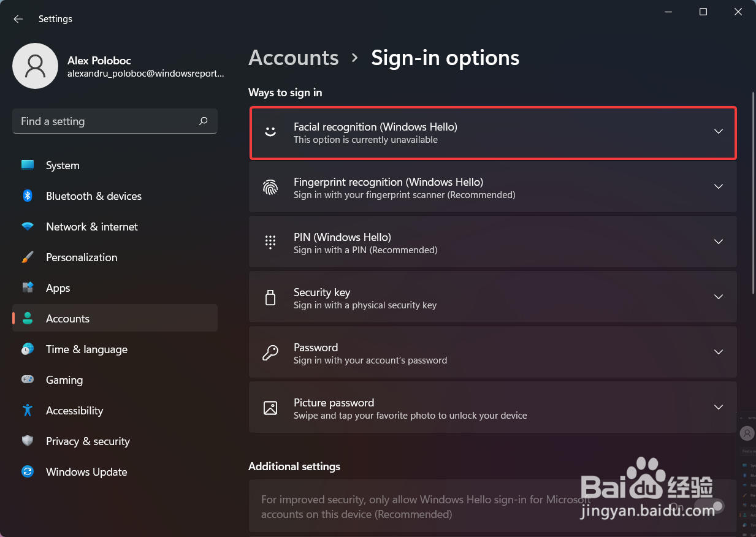Expand the Picture password chevron

(x=719, y=408)
